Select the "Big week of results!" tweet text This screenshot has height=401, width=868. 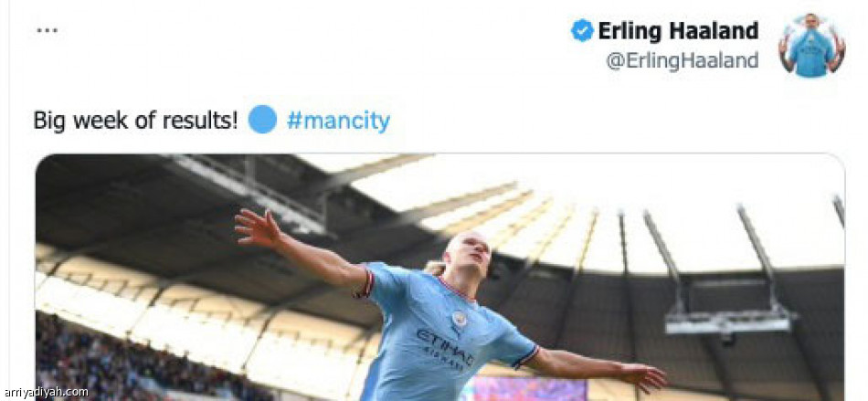tap(135, 120)
